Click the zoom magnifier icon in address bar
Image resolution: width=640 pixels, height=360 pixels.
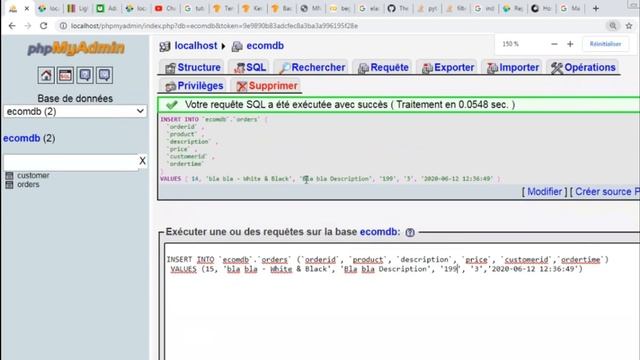click(x=613, y=26)
